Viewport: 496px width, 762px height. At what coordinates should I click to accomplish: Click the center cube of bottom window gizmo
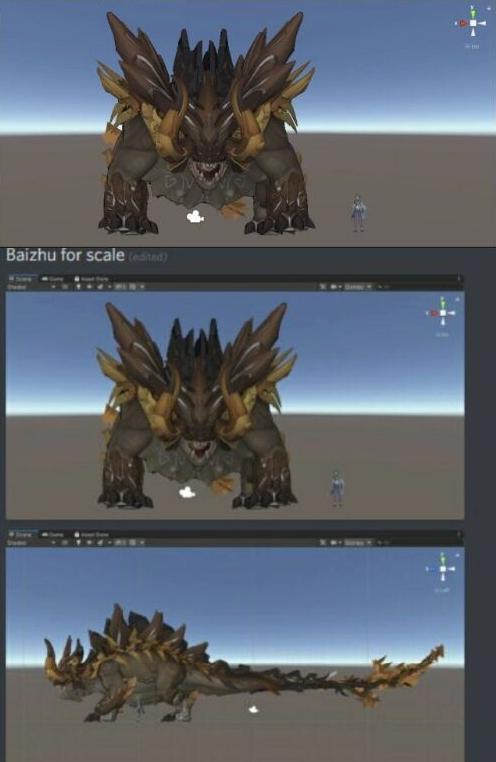442,569
